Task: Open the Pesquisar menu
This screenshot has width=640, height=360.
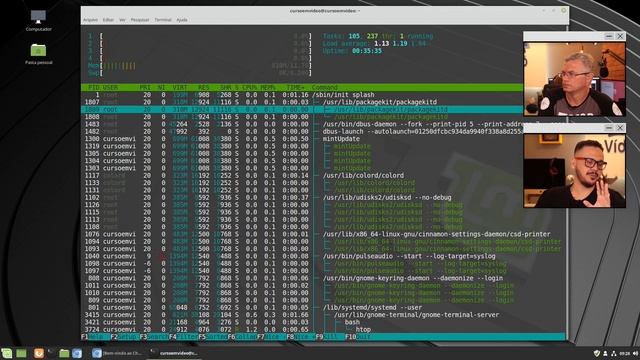Action: (x=140, y=20)
